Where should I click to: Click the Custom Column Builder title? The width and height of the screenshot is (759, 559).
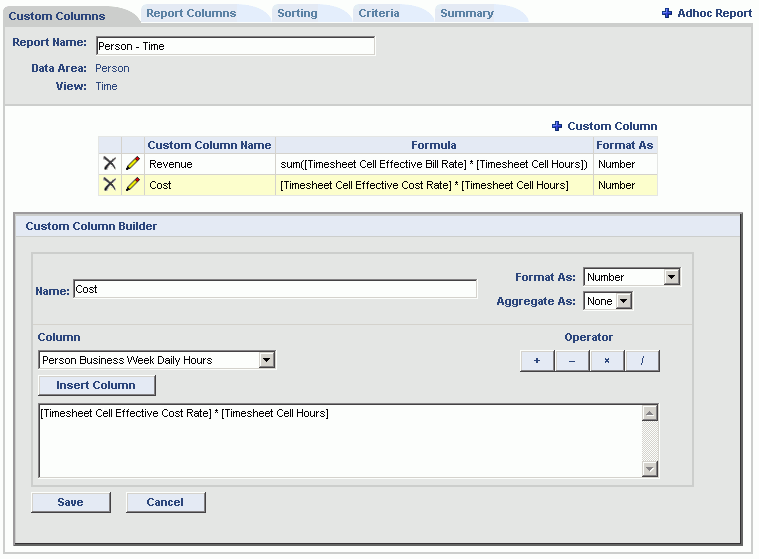[x=91, y=226]
